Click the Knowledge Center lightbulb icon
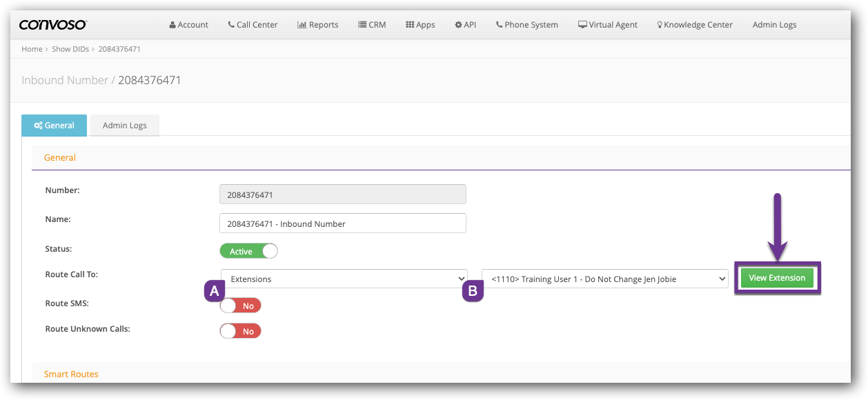Screen dimensions: 868x400 pos(660,25)
